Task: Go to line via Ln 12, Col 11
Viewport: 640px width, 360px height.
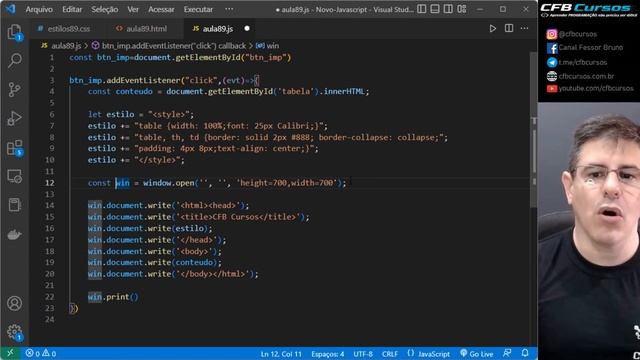Action: [x=281, y=354]
